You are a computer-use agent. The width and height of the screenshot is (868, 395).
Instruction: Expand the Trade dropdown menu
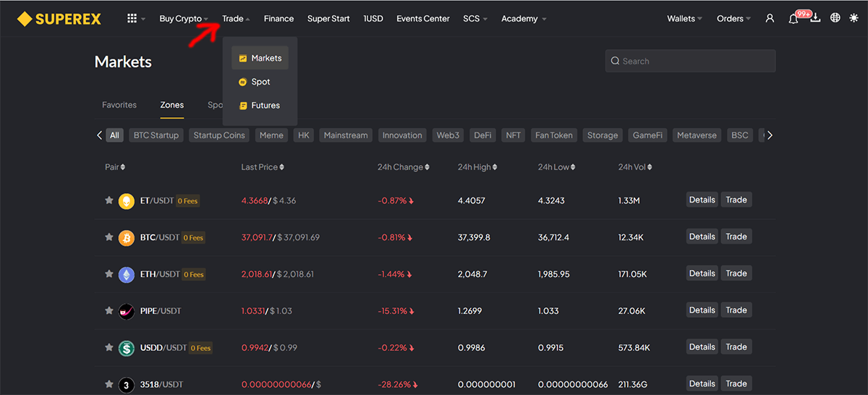click(x=236, y=19)
